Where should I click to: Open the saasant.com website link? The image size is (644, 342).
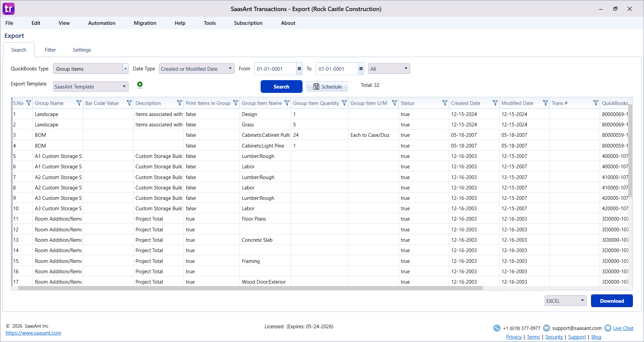click(x=34, y=333)
